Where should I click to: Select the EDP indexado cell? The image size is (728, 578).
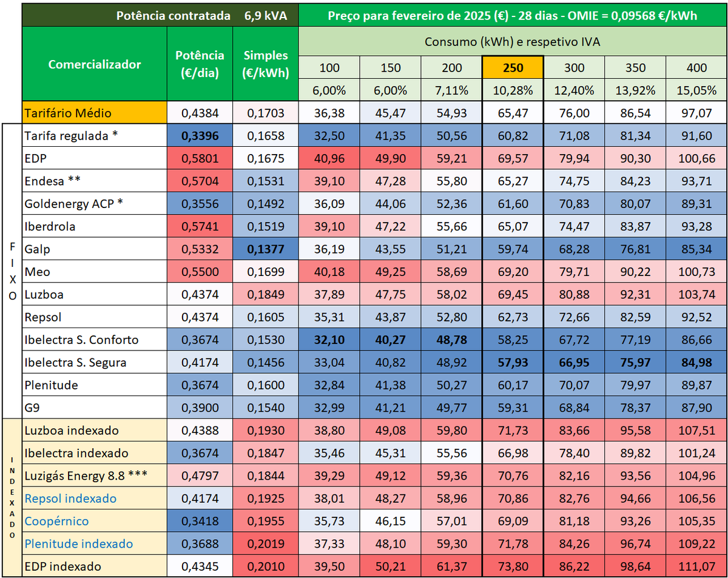click(x=95, y=566)
